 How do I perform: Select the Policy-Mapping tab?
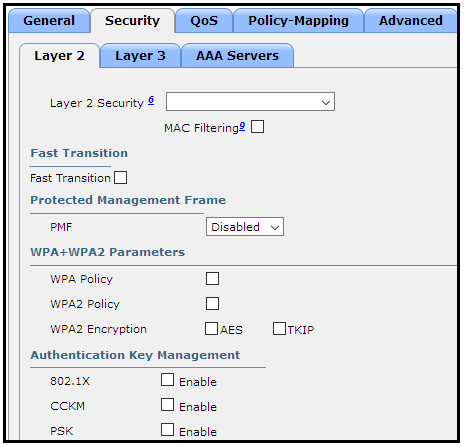pyautogui.click(x=298, y=21)
